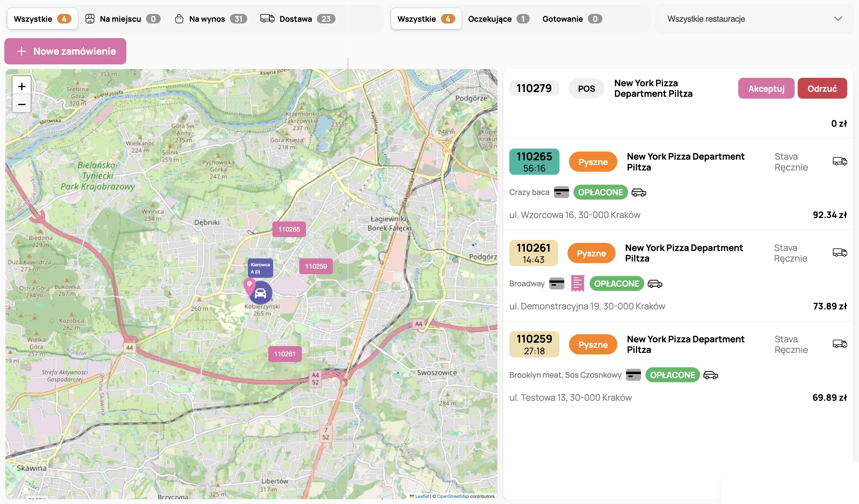Select the Na wynos filter tab
The width and height of the screenshot is (859, 504).
point(211,19)
